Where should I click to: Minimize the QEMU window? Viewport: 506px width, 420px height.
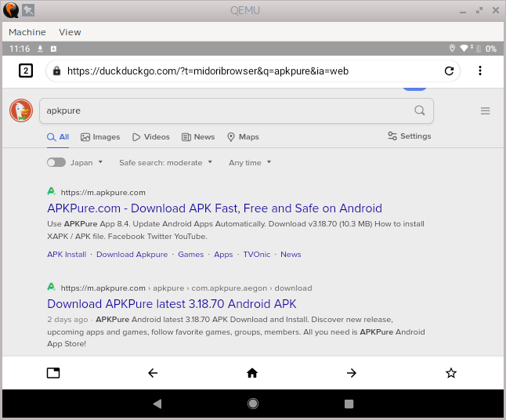463,11
